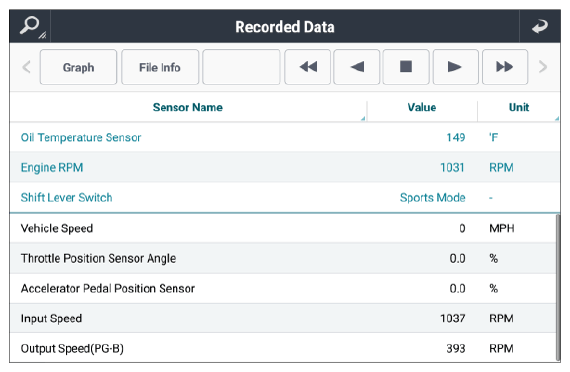Click the Recorded Data title
The width and height of the screenshot is (570, 372).
tap(285, 27)
